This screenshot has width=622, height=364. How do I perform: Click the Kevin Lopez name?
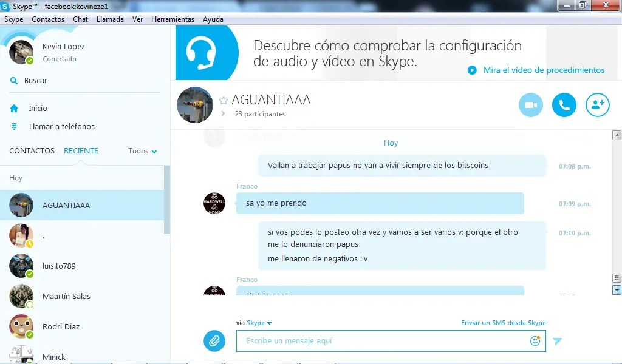[64, 46]
